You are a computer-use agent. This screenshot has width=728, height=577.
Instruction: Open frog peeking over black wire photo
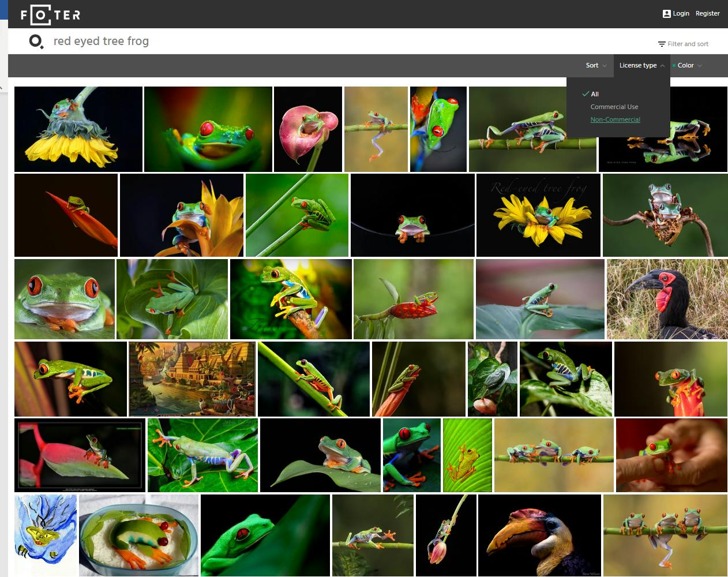point(412,215)
